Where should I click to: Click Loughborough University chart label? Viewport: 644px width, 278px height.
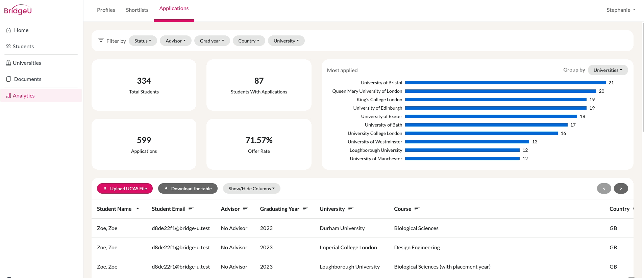376,150
